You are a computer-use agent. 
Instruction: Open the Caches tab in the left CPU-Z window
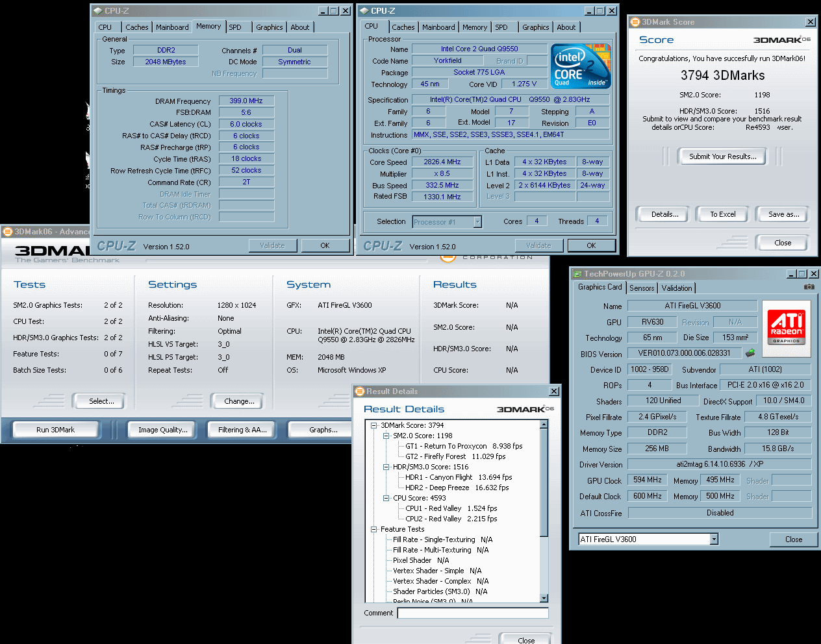(x=137, y=27)
